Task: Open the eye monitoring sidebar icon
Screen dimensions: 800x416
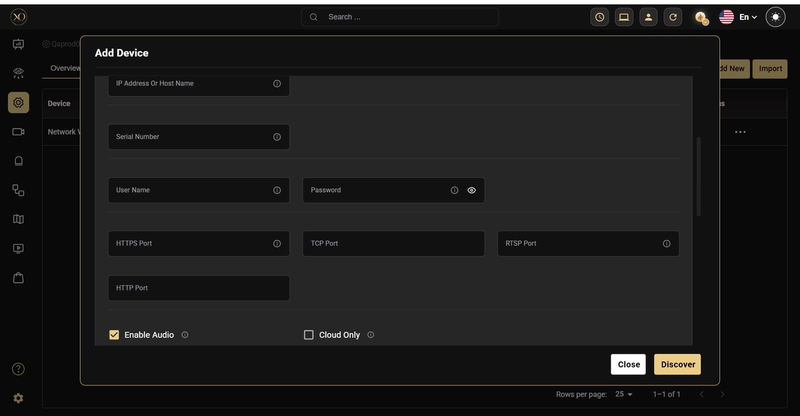Action: 18,73
